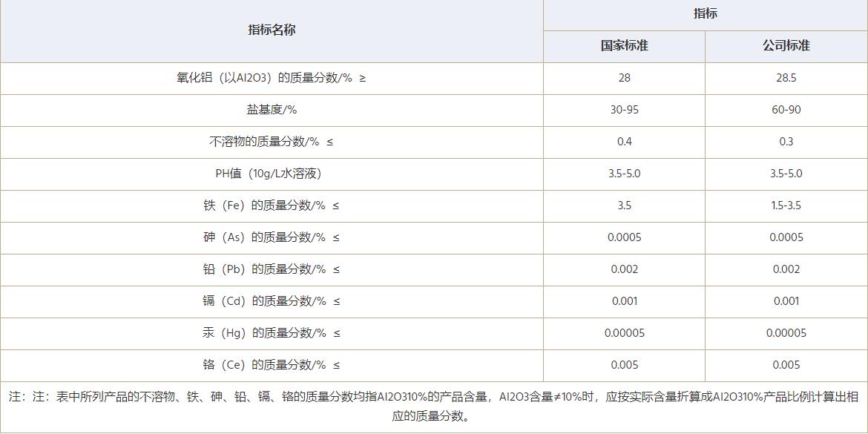Select PH值 3.5-5.0 under 国家标准
This screenshot has height=434, width=868.
625,174
